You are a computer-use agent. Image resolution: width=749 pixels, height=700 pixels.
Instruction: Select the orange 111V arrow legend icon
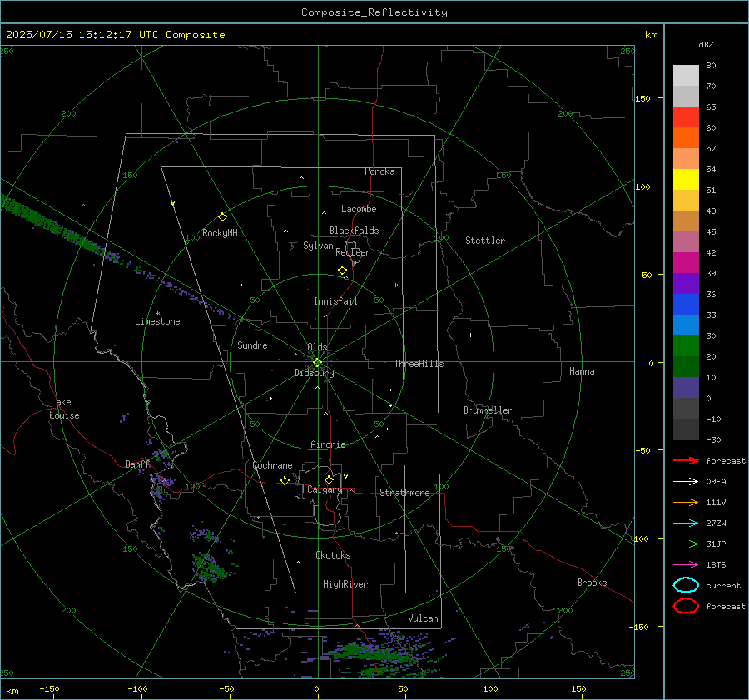686,502
